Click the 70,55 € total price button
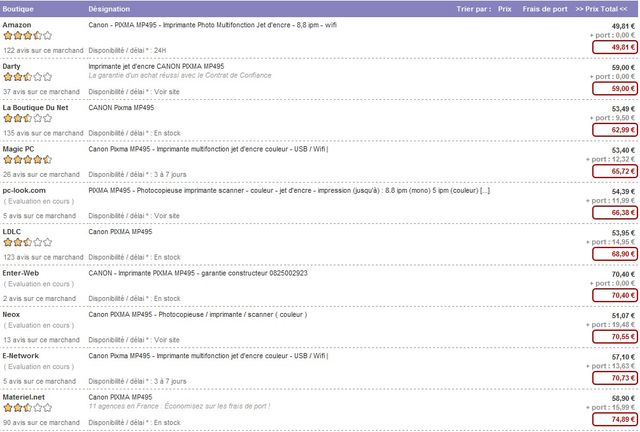The width and height of the screenshot is (640, 432). (615, 337)
